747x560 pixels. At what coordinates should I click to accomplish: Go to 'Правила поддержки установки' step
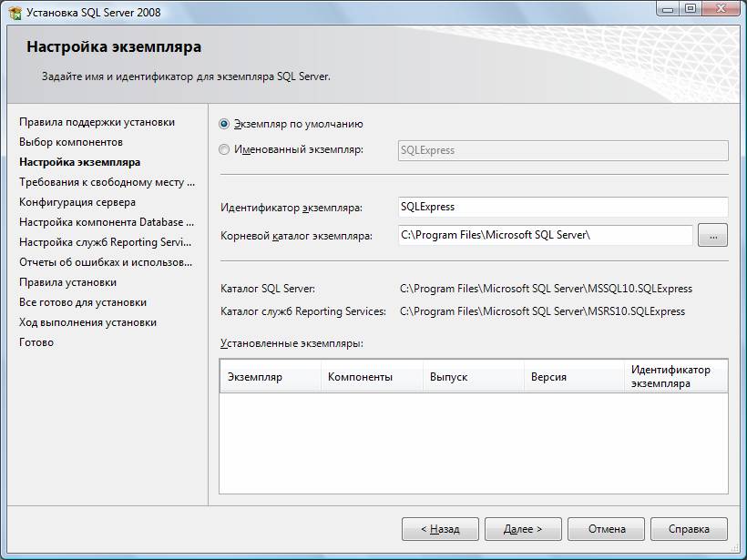point(97,122)
